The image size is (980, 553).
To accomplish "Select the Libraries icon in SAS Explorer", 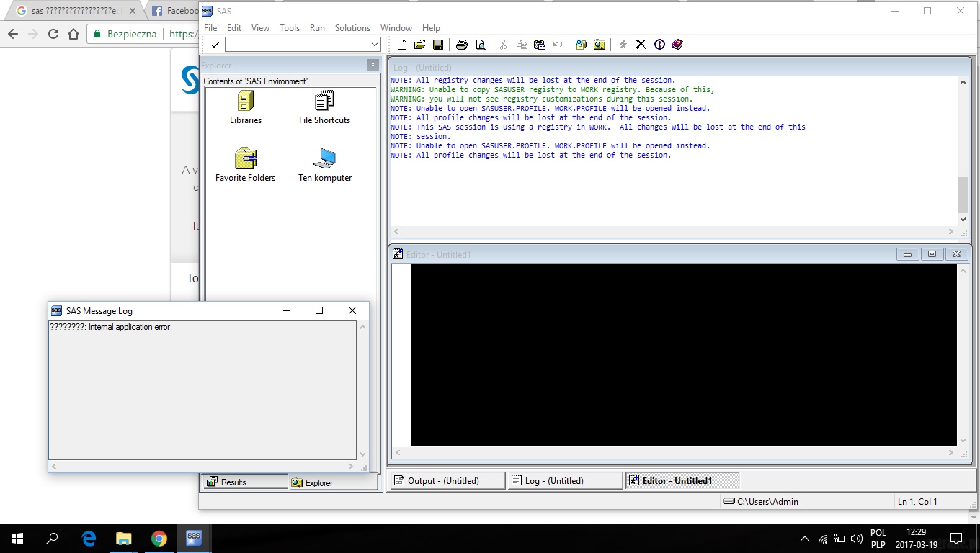I will (245, 101).
